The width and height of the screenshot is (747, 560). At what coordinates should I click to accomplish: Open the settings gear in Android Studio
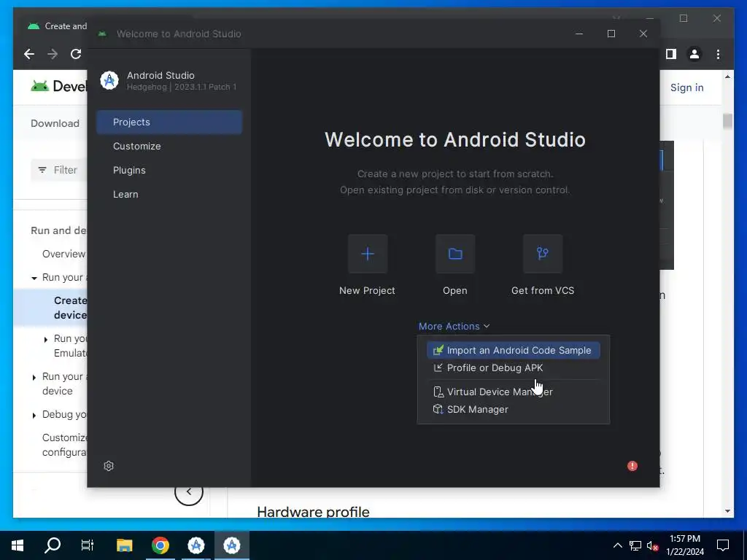coord(109,466)
